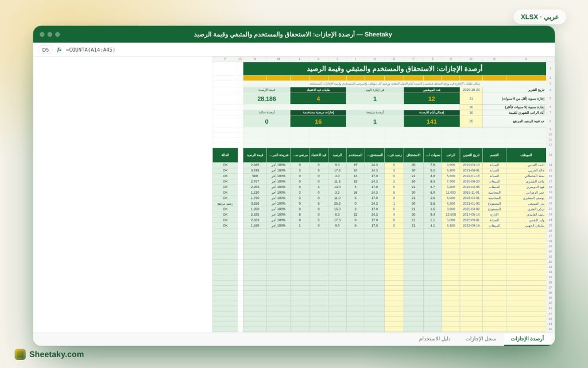Click the قيمة الرصيد column header

(x=255, y=155)
